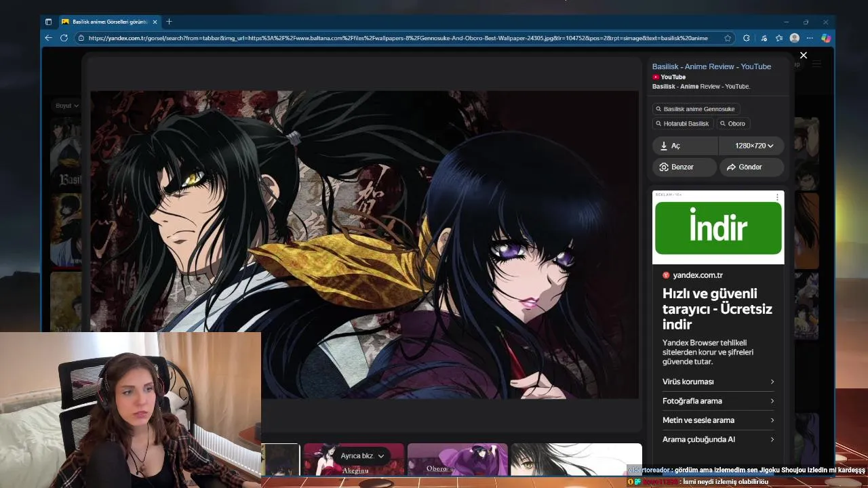Search the Hotarubi Basilisk tag

pyautogui.click(x=682, y=123)
